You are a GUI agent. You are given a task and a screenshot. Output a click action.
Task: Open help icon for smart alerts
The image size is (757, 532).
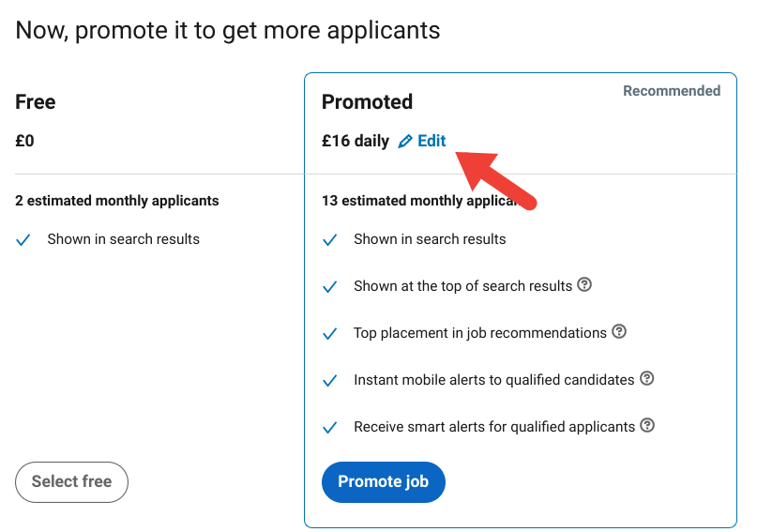point(647,425)
